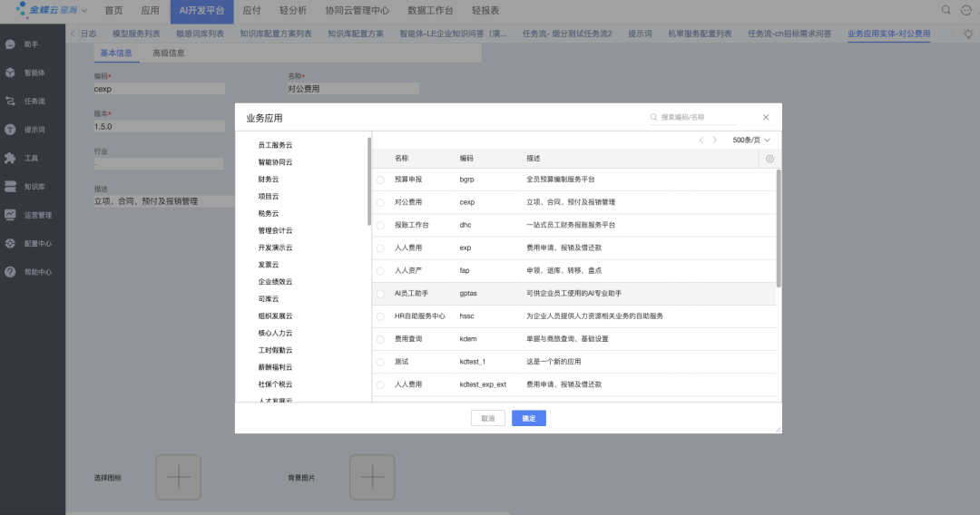Open the 提示词 sidebar icon
Viewport: 980px width, 515px height.
tap(10, 130)
